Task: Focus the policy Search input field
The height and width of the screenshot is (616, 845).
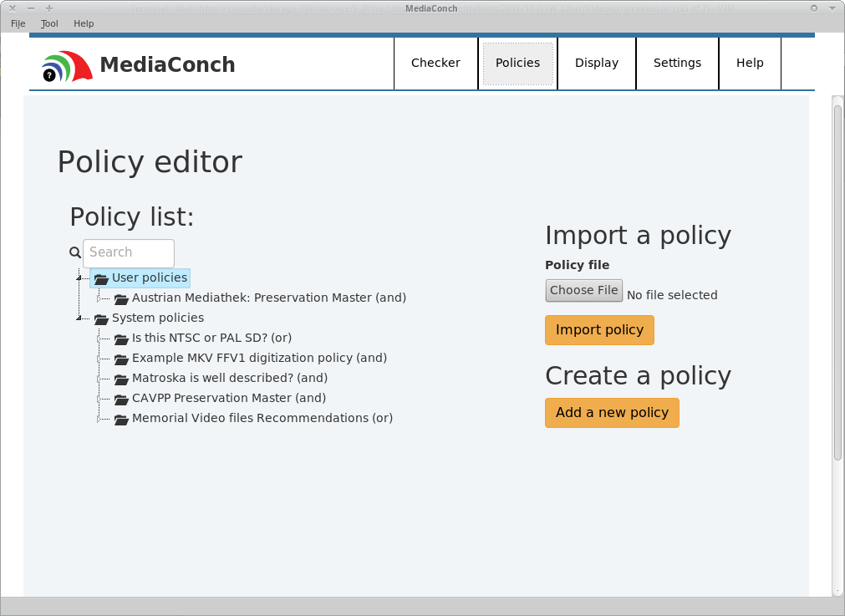Action: click(x=129, y=252)
